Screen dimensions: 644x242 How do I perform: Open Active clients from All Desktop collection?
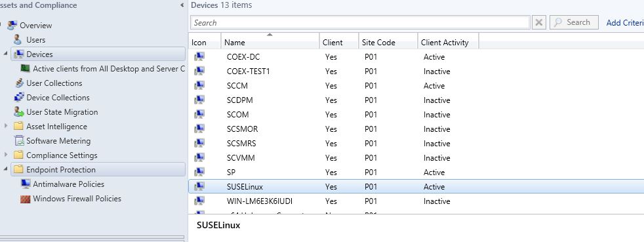coord(109,69)
